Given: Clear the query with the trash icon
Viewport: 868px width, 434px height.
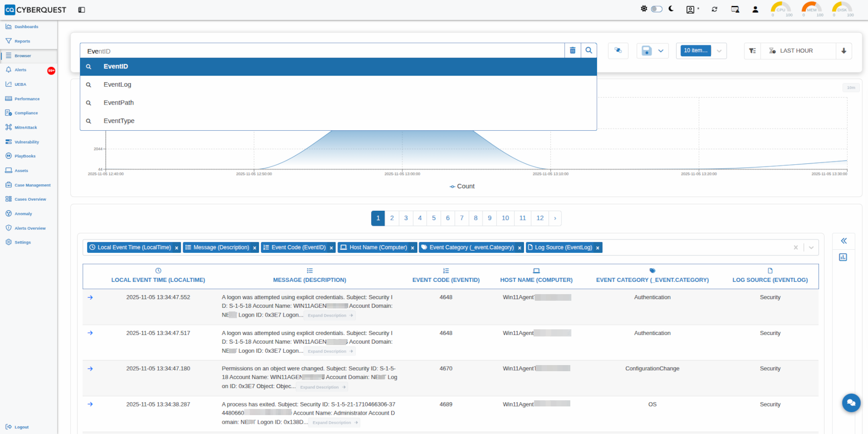Looking at the screenshot, I should point(572,51).
